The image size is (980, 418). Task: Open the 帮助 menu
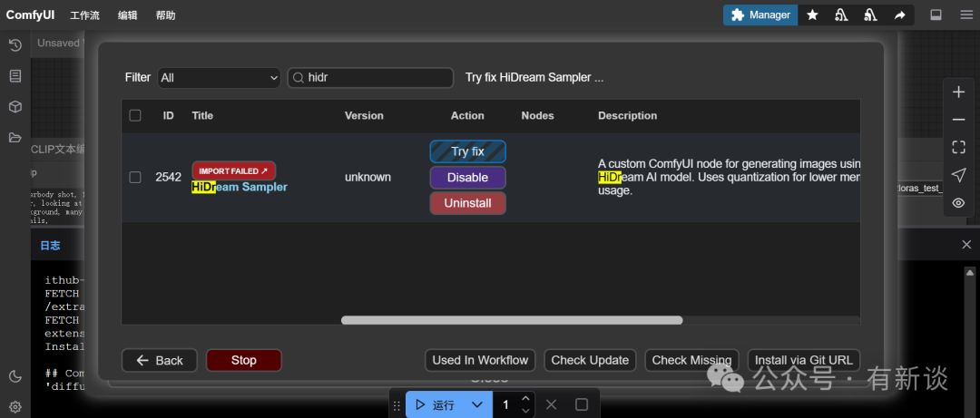point(166,15)
